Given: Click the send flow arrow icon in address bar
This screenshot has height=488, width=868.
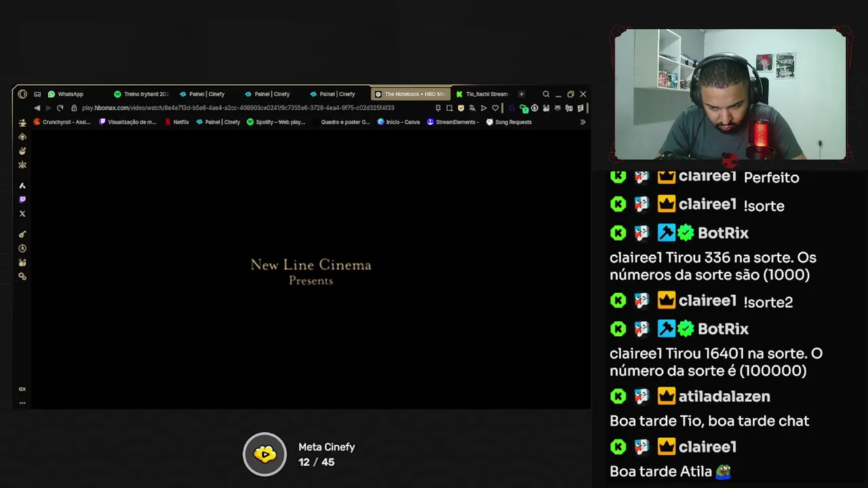Looking at the screenshot, I should 484,108.
